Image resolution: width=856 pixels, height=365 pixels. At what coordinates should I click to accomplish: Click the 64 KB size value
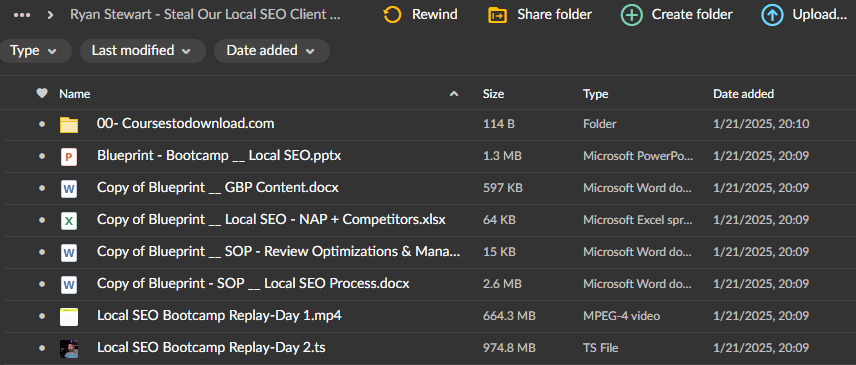[x=499, y=220]
